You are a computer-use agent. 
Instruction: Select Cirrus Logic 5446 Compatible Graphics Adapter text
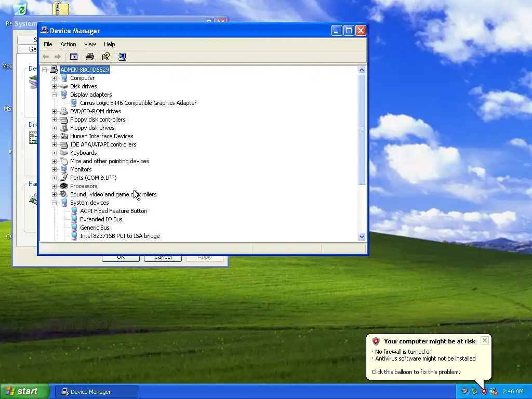[x=138, y=103]
